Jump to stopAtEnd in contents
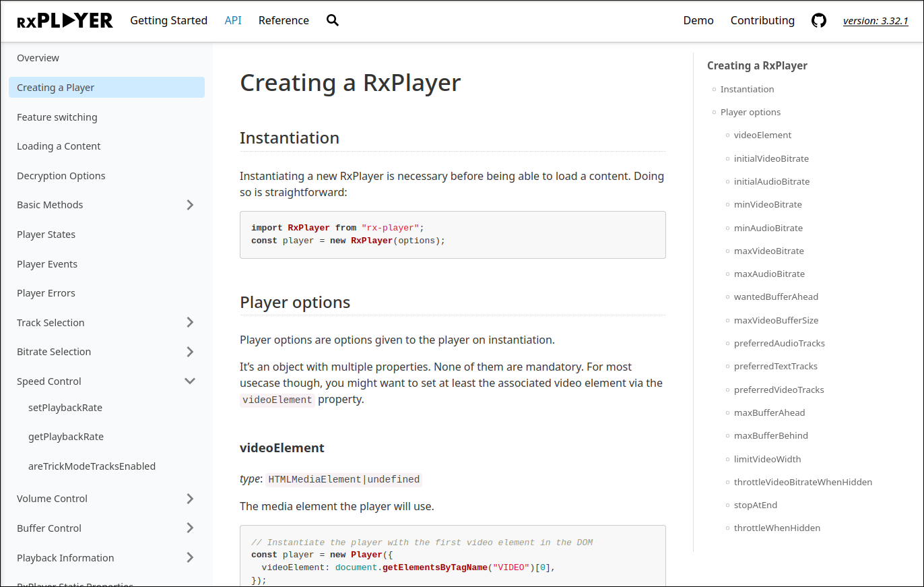 pos(756,505)
